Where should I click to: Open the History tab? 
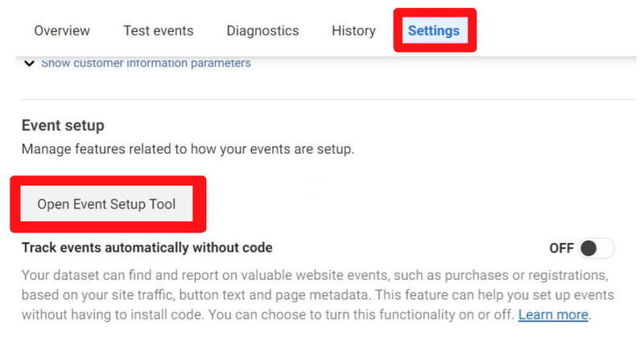coord(353,31)
